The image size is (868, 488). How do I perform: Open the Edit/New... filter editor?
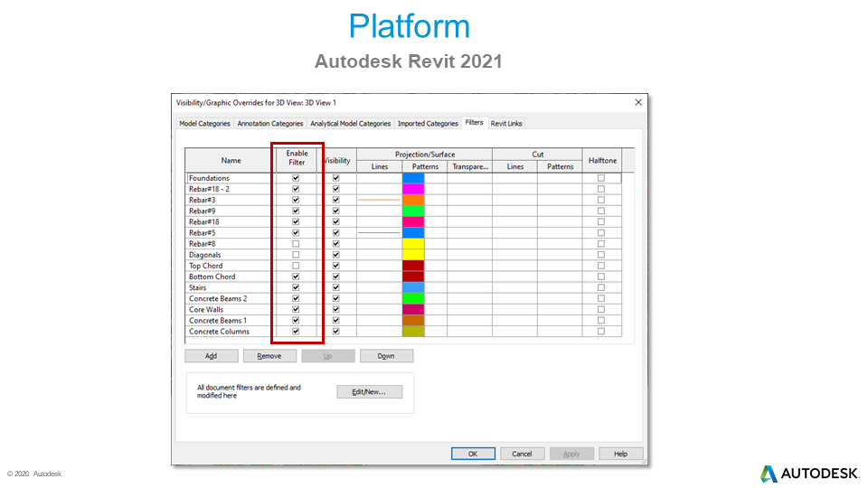[x=369, y=392]
